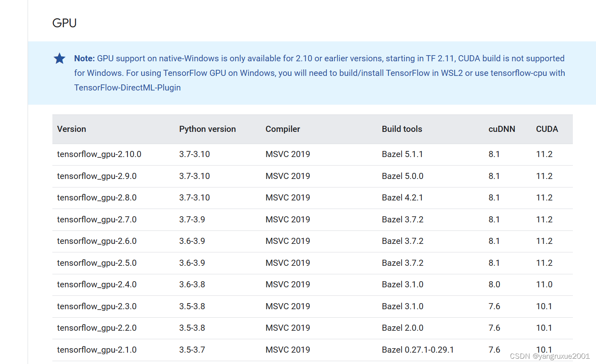
Task: Click the bold Note: label
Action: [84, 58]
